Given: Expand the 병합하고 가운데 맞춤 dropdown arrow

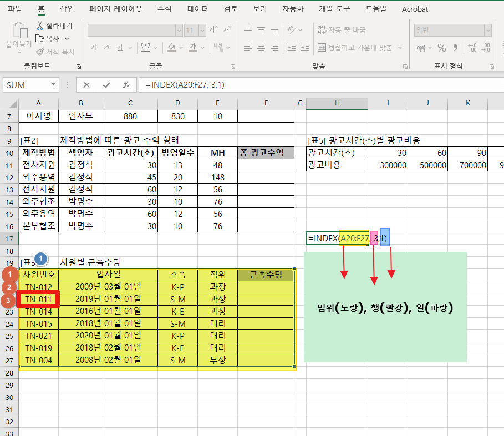Looking at the screenshot, I should pyautogui.click(x=400, y=48).
